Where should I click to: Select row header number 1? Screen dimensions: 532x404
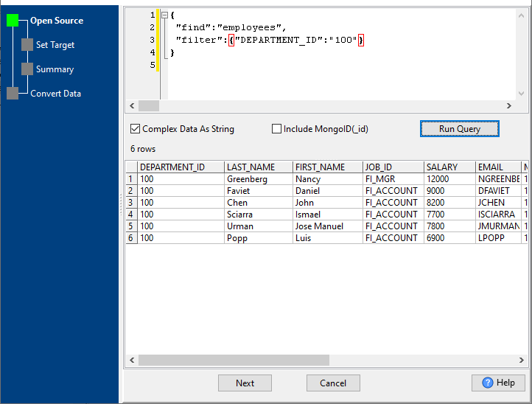[131, 179]
